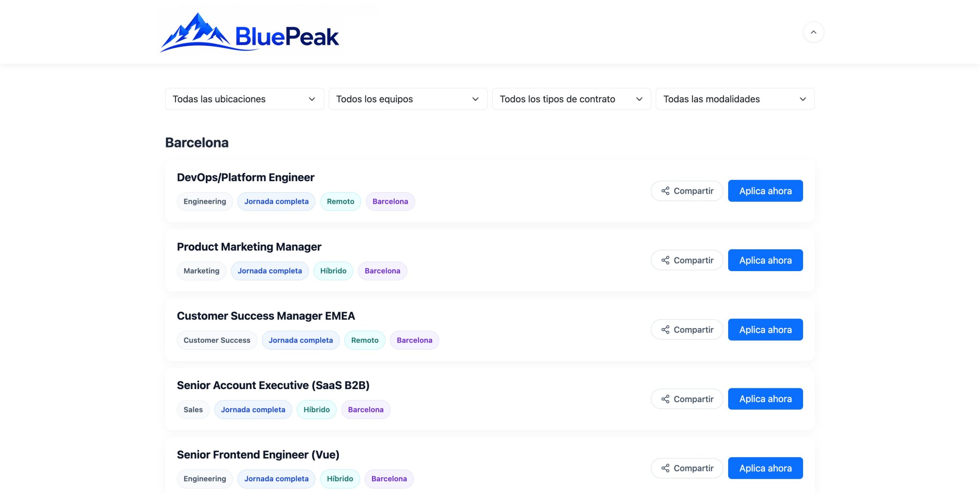Share the DevOps/Platform Engineer job
Screen dimensions: 980x494
[x=687, y=191]
